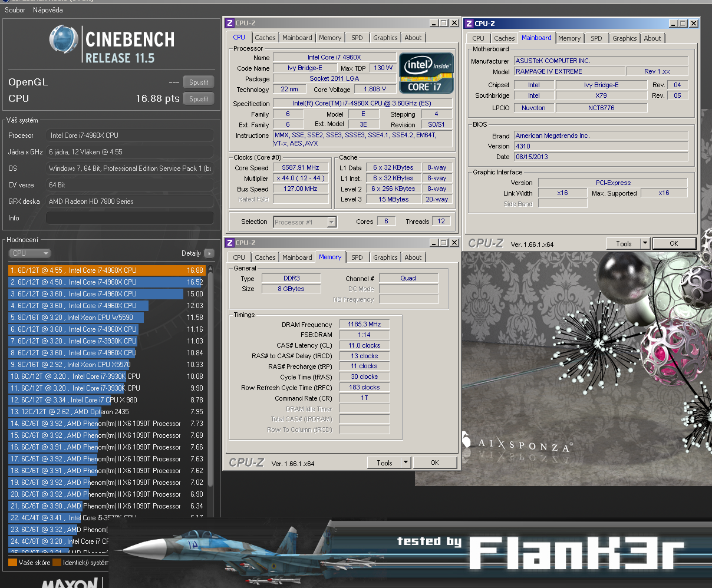Viewport: 712px width, 588px height.
Task: Click the empty Info input field
Action: [130, 218]
